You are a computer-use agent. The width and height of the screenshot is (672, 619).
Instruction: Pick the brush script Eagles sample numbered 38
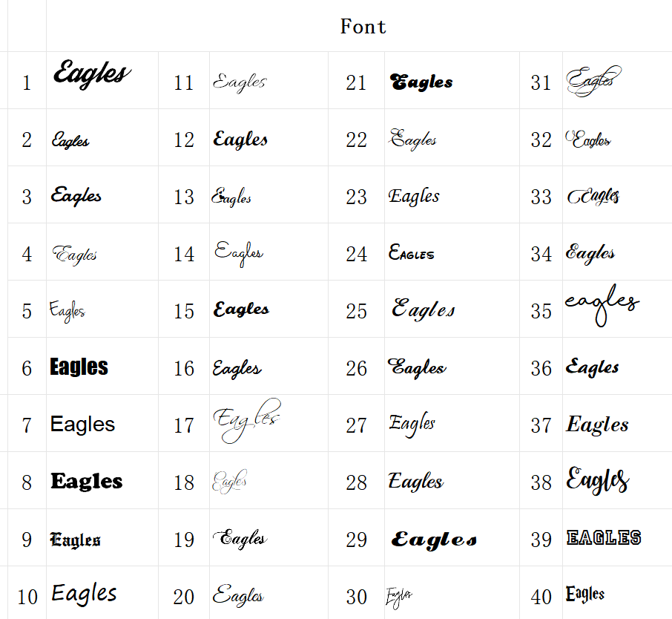point(598,479)
